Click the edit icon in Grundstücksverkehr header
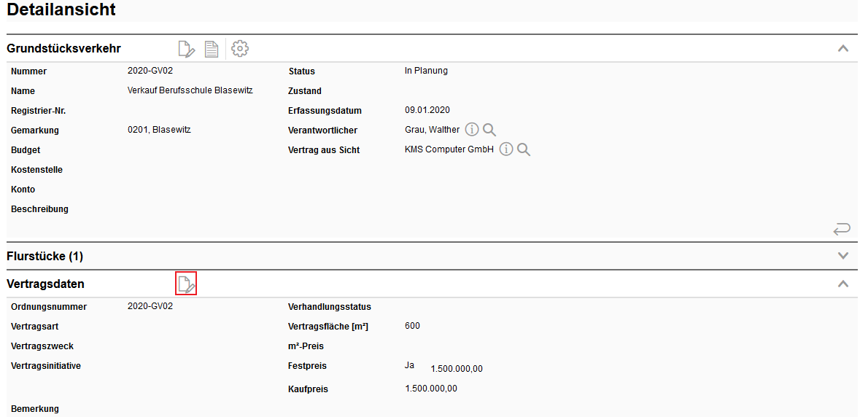Viewport: 868px width, 417px height. (187, 49)
